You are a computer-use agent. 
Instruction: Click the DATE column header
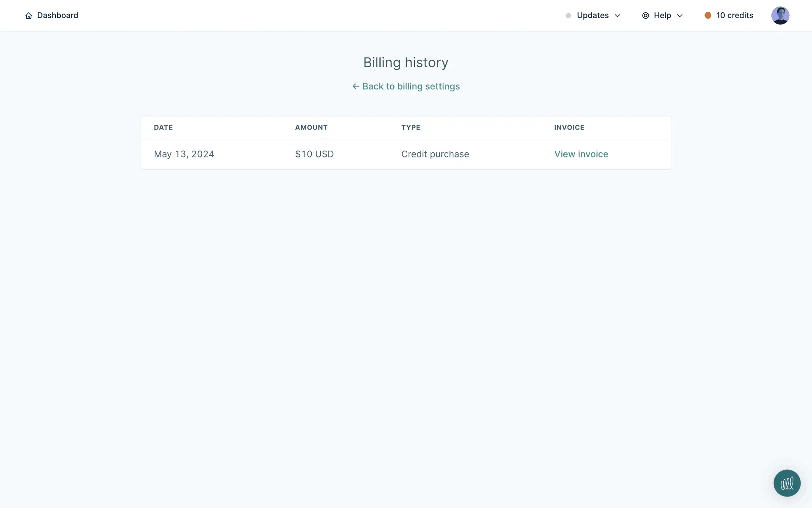(x=163, y=127)
